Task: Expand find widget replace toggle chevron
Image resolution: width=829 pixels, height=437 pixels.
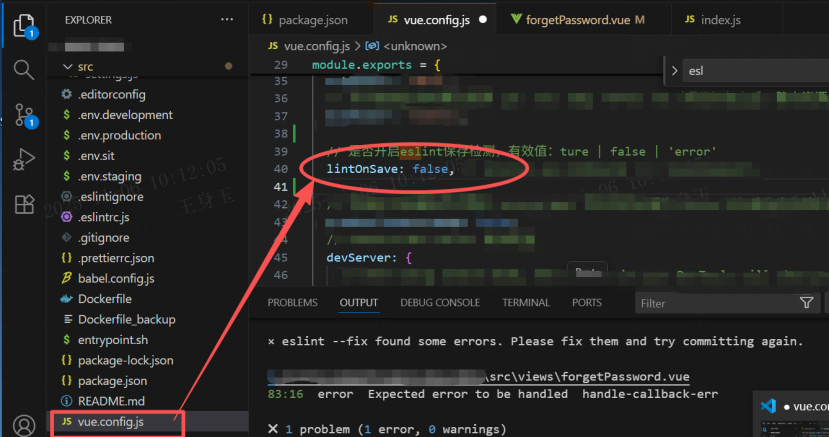Action: click(x=674, y=71)
